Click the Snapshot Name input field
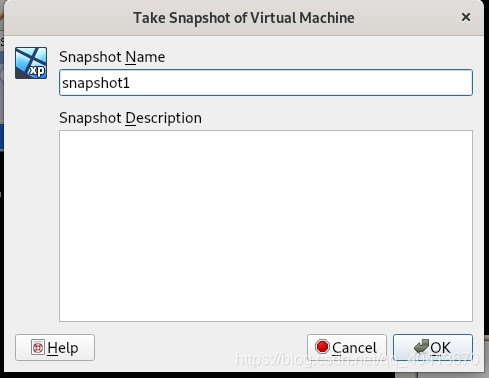 click(x=266, y=82)
